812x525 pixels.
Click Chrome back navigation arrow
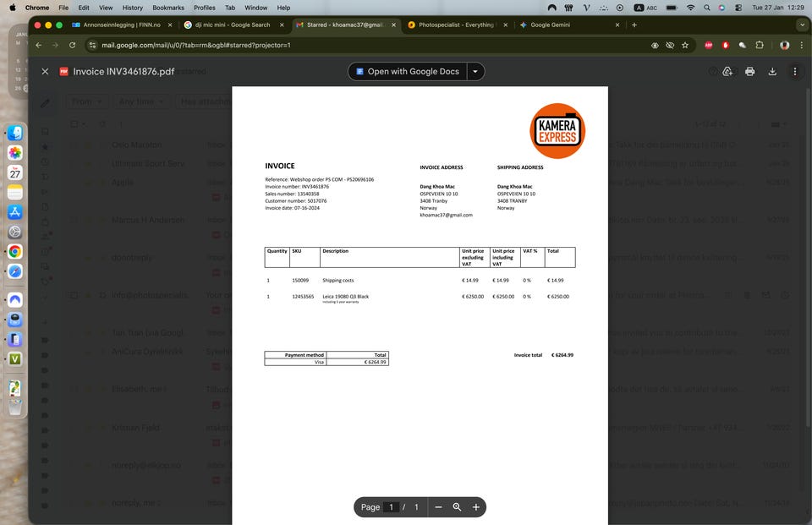(x=39, y=45)
